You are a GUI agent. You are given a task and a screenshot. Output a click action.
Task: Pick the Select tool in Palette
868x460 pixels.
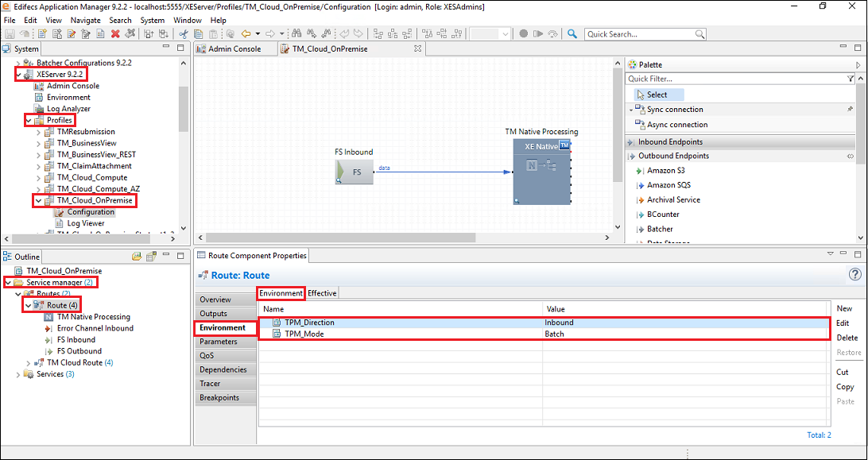point(659,95)
